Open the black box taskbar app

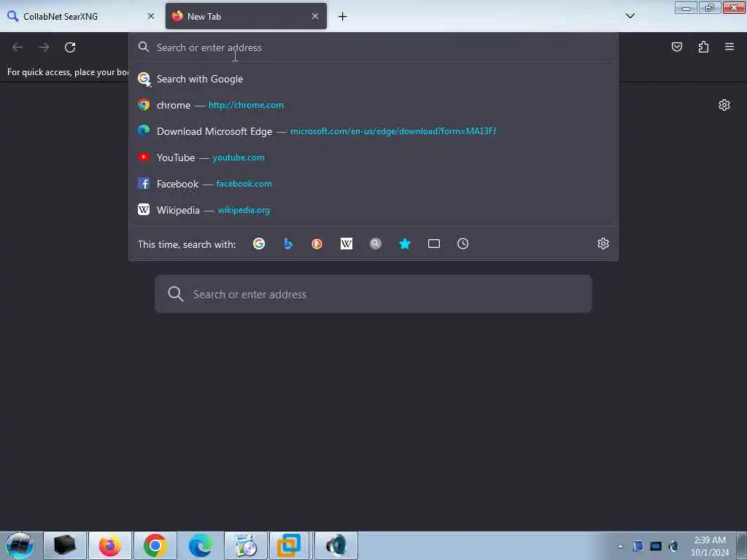(65, 545)
